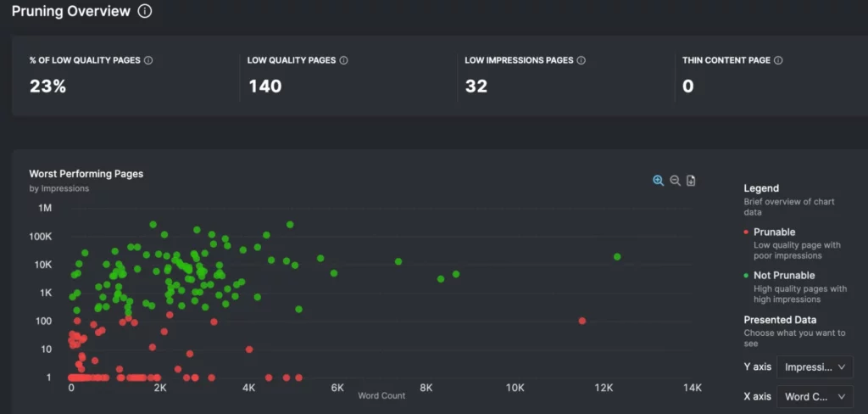Select the 23% low quality pages metric
Viewport: 868px width, 414px height.
click(x=47, y=86)
